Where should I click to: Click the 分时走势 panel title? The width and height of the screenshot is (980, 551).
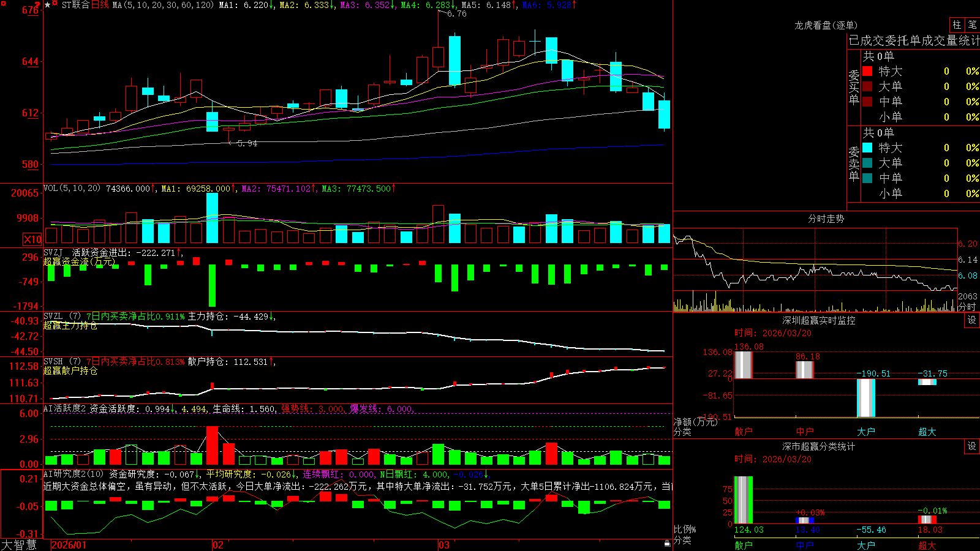826,219
